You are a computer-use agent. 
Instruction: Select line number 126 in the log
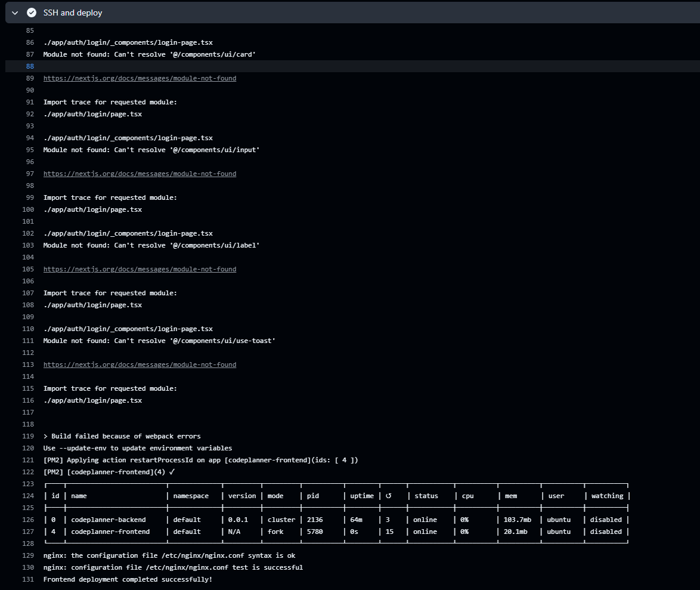[28, 520]
